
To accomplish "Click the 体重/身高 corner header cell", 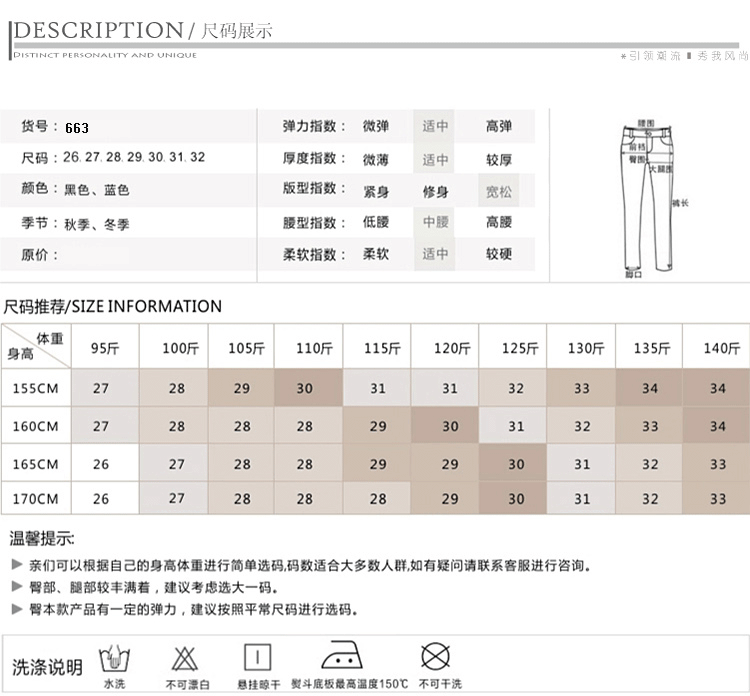I will pyautogui.click(x=36, y=346).
